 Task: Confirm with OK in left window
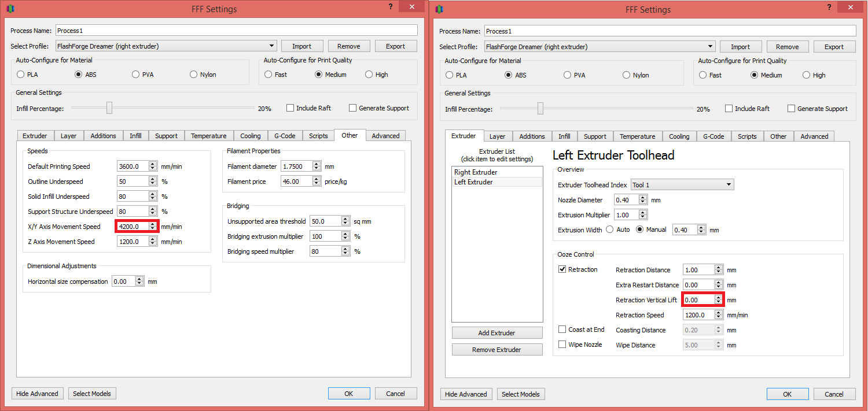[x=349, y=394]
